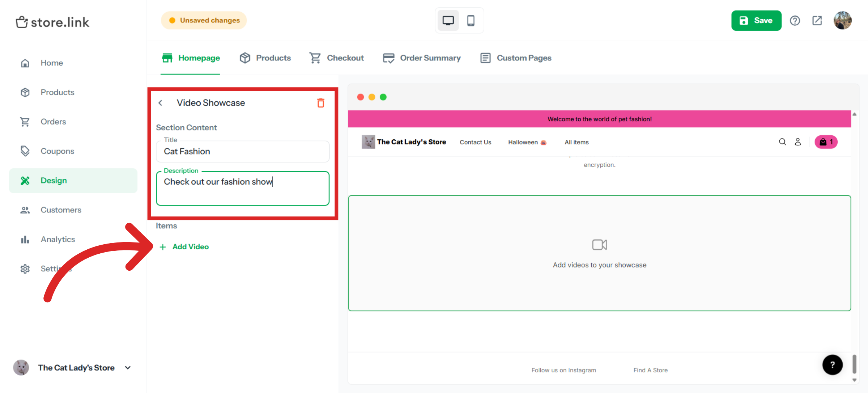868x393 pixels.
Task: Click the store.link logo
Action: click(x=52, y=22)
